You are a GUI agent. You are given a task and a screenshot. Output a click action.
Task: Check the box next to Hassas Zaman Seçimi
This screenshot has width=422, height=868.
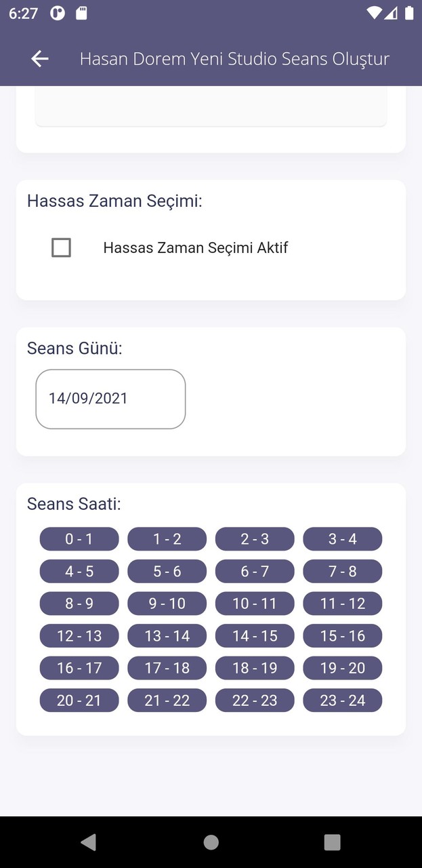tap(61, 248)
